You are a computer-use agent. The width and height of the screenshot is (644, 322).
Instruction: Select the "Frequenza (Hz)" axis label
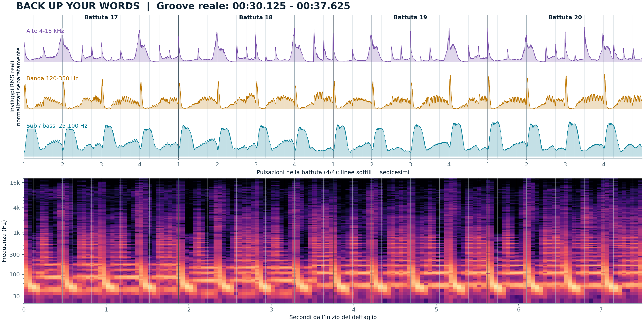(4, 241)
